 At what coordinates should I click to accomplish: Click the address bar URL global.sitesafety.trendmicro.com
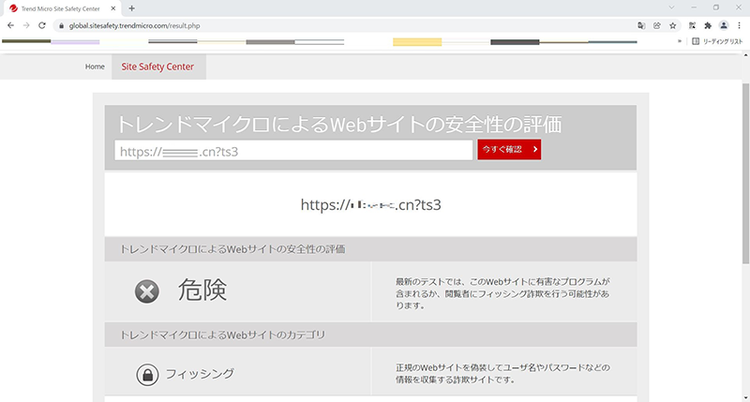point(134,26)
